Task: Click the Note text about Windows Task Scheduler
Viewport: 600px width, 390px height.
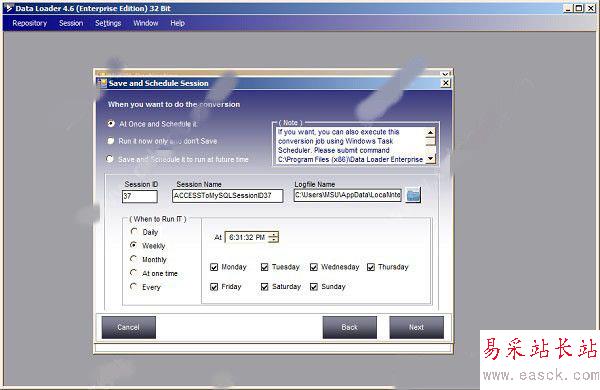Action: pos(350,145)
